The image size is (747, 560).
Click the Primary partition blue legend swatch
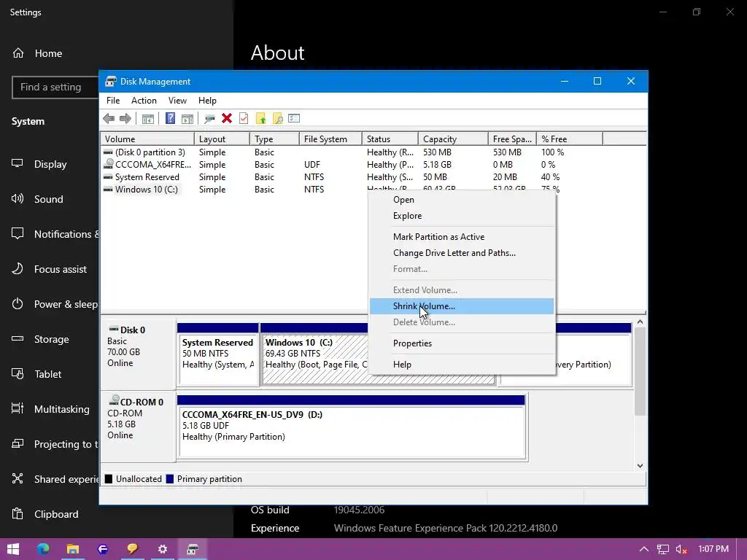pos(169,479)
